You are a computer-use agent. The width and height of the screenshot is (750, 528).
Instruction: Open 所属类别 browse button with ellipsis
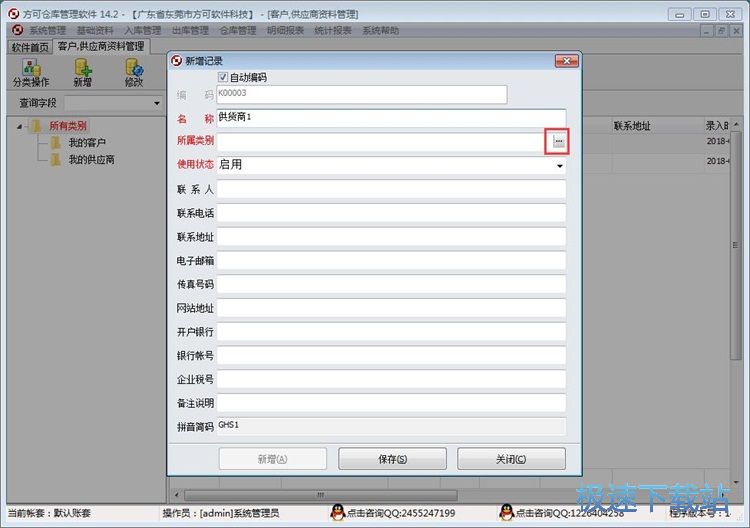558,141
